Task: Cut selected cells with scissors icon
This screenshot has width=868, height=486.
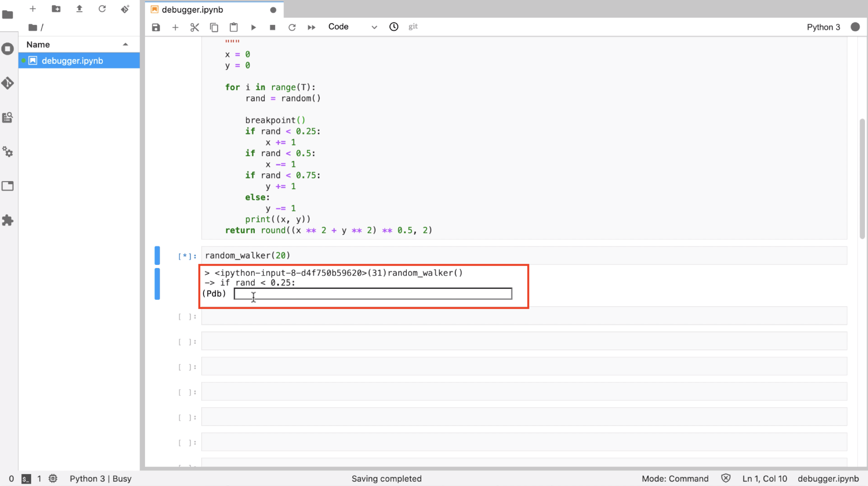Action: coord(195,27)
